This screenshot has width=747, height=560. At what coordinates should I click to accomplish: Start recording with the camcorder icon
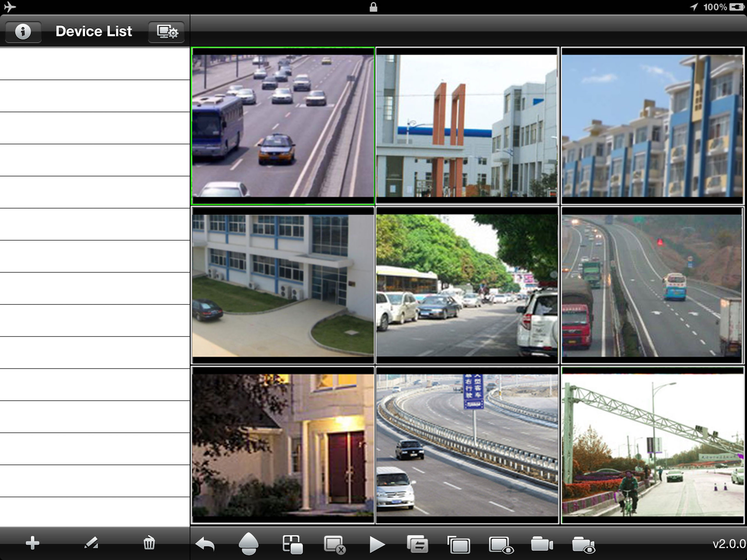pyautogui.click(x=542, y=544)
